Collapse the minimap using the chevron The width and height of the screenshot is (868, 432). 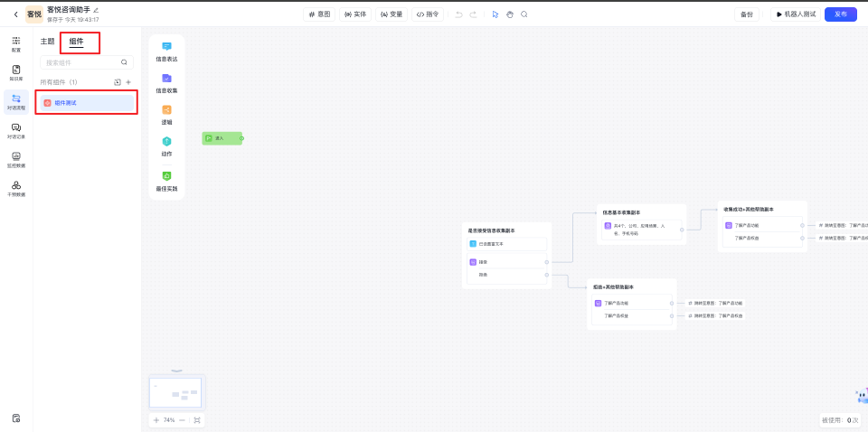(x=176, y=371)
